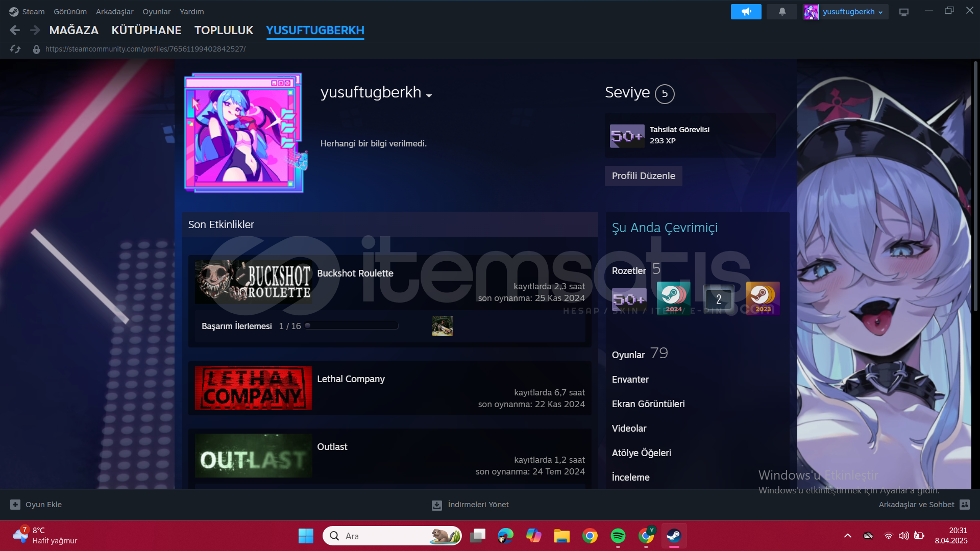
Task: Go back with the left arrow button
Action: pyautogui.click(x=15, y=30)
